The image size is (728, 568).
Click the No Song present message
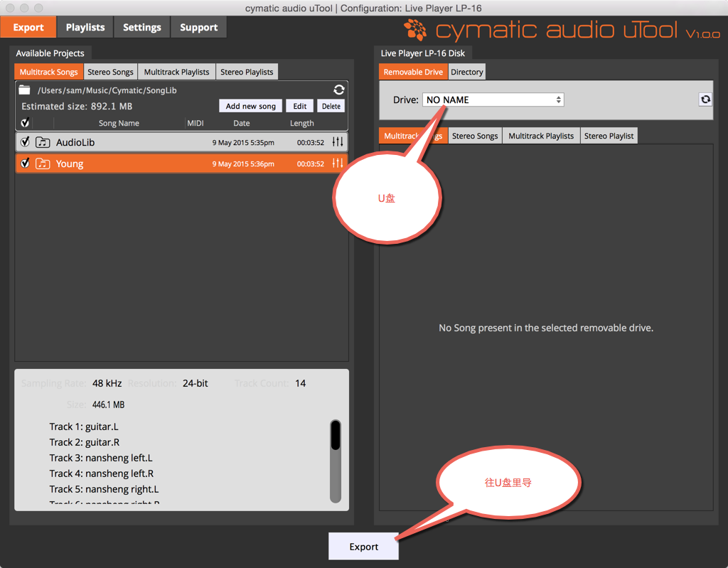pyautogui.click(x=546, y=328)
